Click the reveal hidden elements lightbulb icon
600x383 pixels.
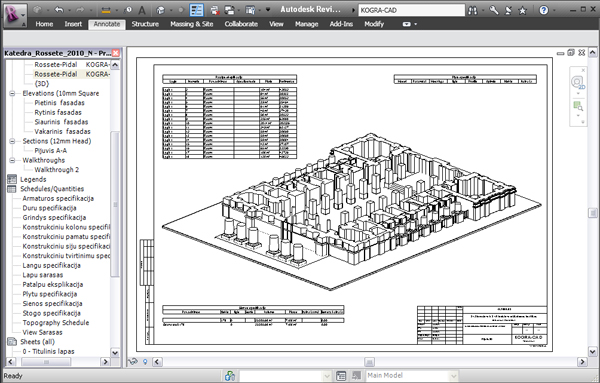pyautogui.click(x=145, y=362)
